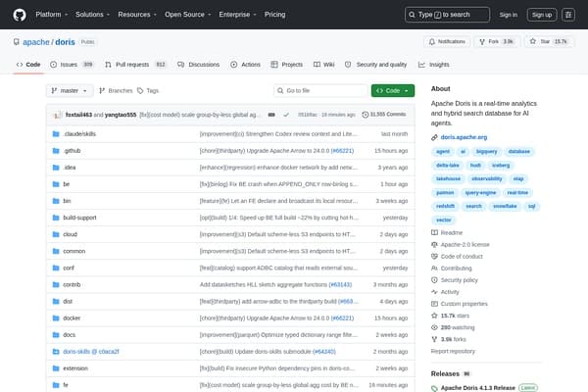Click the release tag icon near Apache Doris 4.1.3
This screenshot has height=392, width=588.
tap(434, 388)
